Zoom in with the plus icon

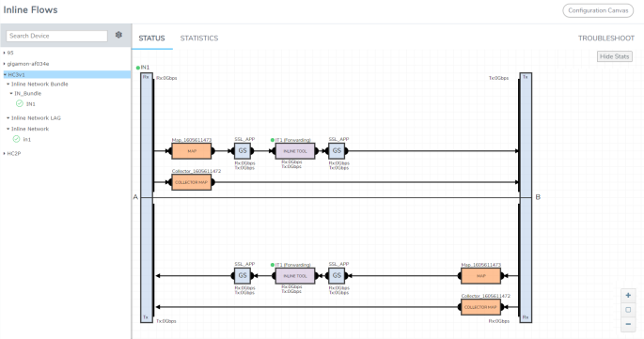pos(628,296)
